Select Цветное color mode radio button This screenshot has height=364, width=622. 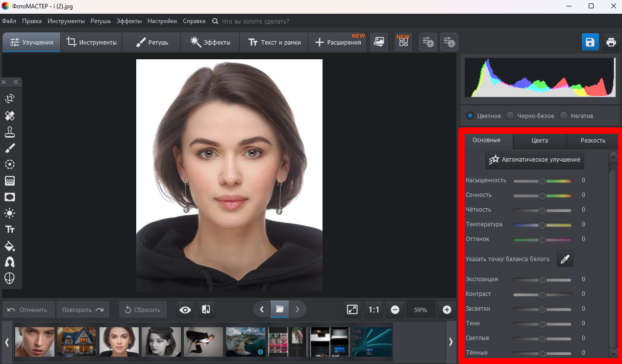(x=470, y=116)
